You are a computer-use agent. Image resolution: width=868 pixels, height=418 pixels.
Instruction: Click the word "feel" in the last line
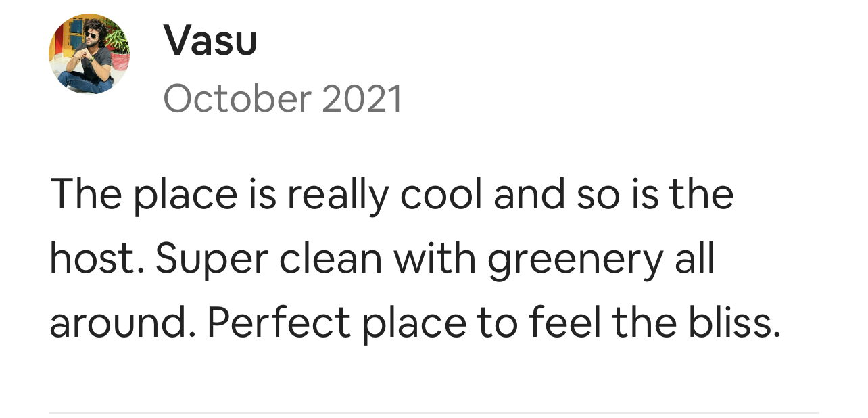[564, 322]
